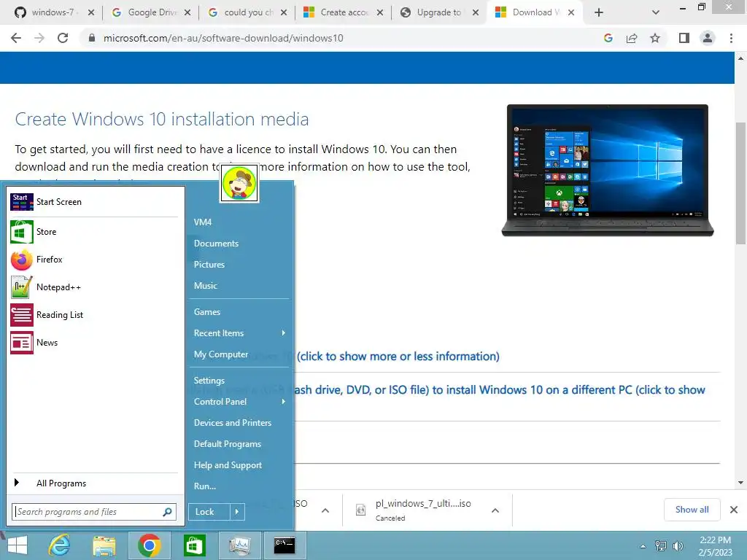Open the Lock button options arrow
The width and height of the screenshot is (747, 560).
pos(237,512)
